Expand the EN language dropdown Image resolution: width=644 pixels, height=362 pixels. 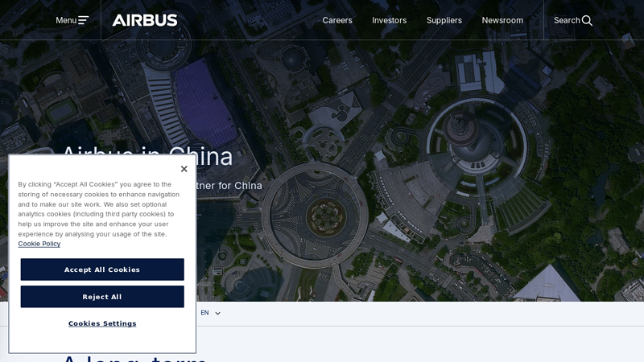pos(210,313)
